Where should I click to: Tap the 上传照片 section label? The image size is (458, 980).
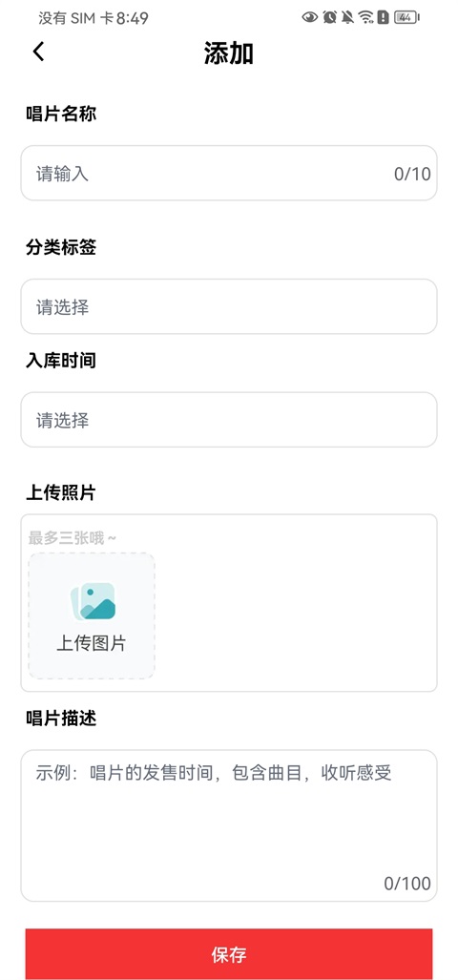(61, 492)
